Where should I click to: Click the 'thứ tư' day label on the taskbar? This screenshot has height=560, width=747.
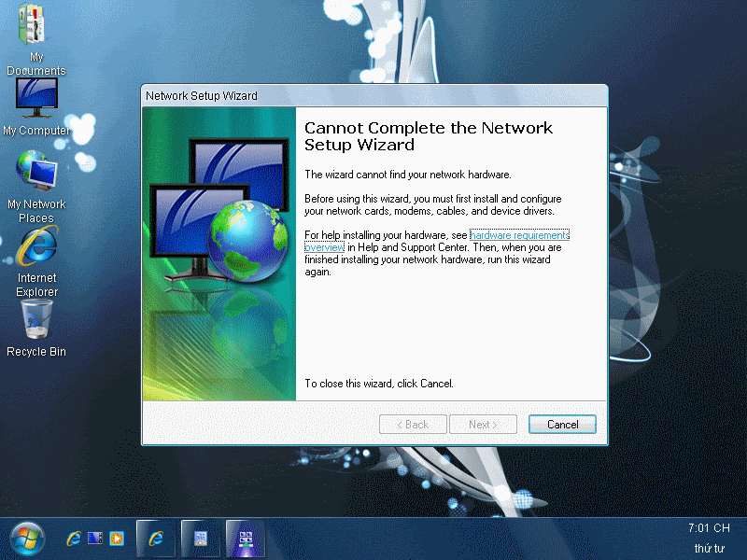click(x=709, y=549)
